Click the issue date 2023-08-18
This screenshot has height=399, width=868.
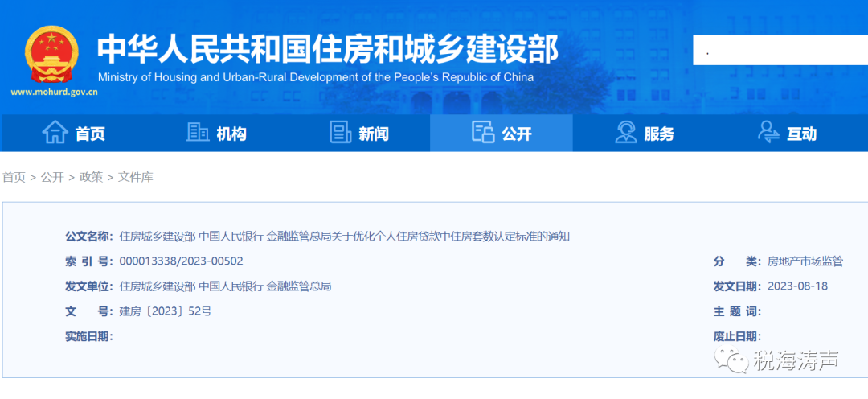(x=798, y=286)
